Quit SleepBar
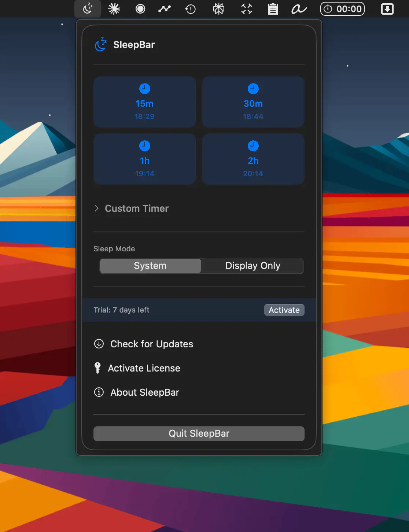The height and width of the screenshot is (532, 409). coord(199,433)
